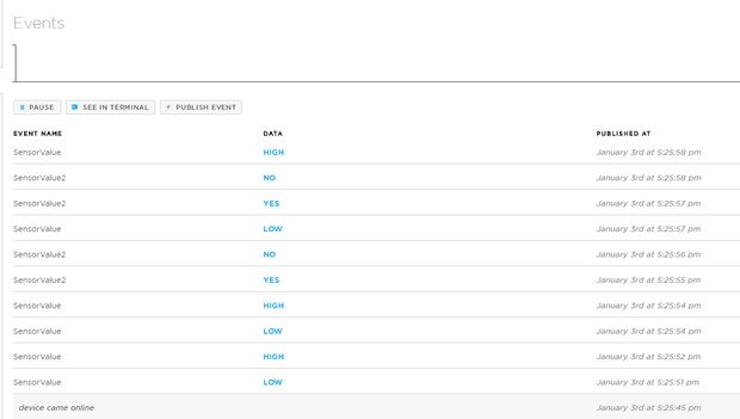Open the SensorValue HIGH event at 5:25:58
Image resolution: width=740 pixels, height=419 pixels.
point(376,152)
